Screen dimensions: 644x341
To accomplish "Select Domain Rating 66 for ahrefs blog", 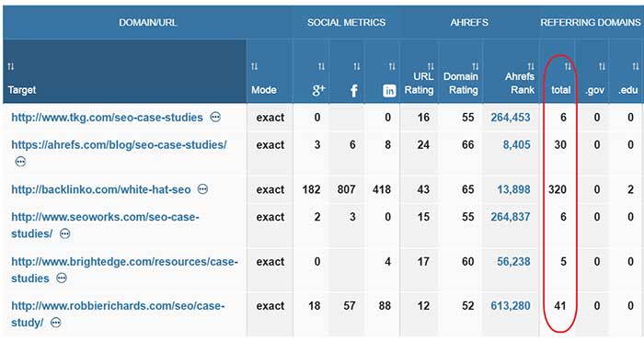I will (x=467, y=145).
